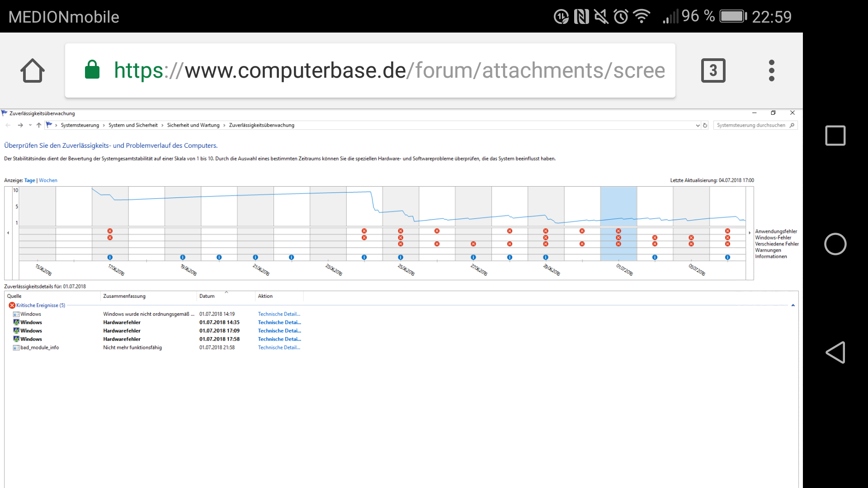Collapse the Kritische Ereignisse group
The width and height of the screenshot is (868, 488).
coord(793,305)
